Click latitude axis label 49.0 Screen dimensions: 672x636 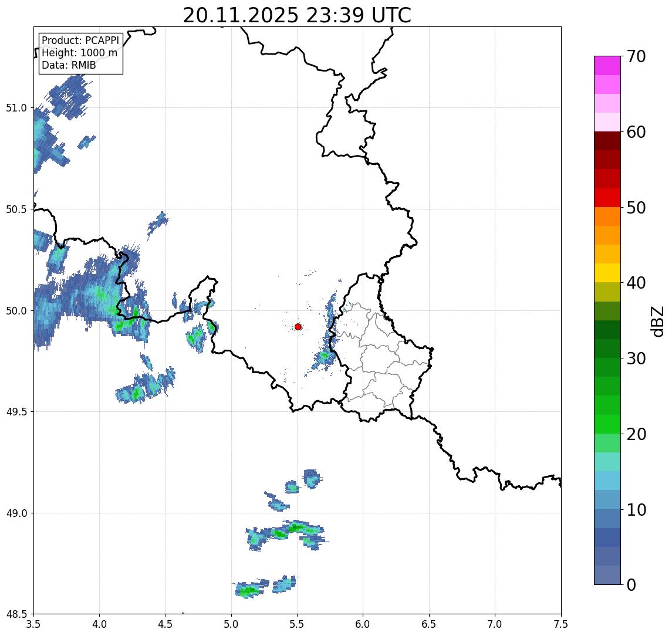[16, 513]
